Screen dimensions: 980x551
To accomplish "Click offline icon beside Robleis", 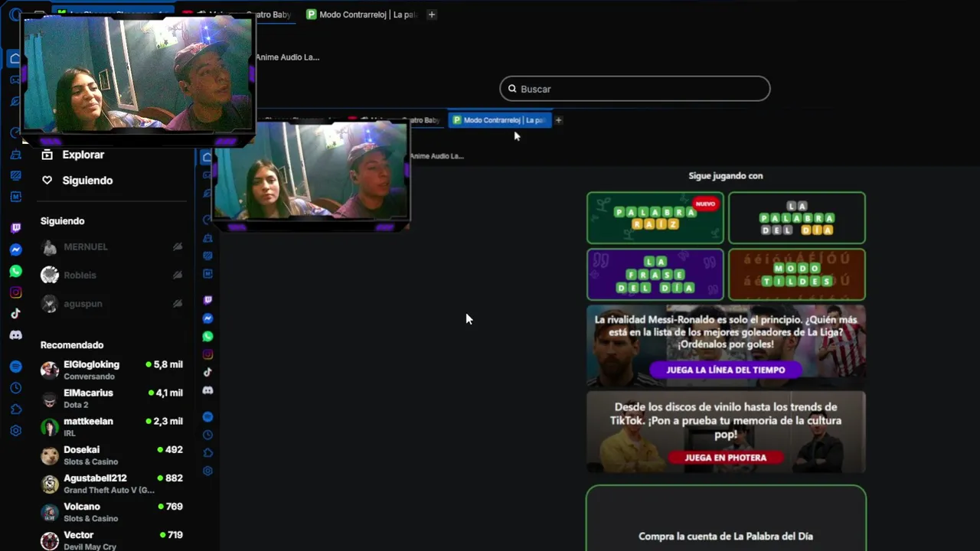I will click(178, 275).
